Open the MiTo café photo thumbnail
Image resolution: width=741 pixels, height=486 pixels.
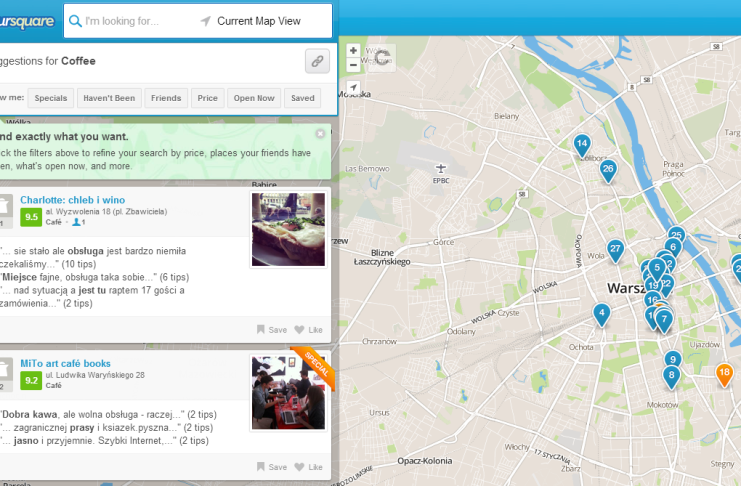pos(288,393)
